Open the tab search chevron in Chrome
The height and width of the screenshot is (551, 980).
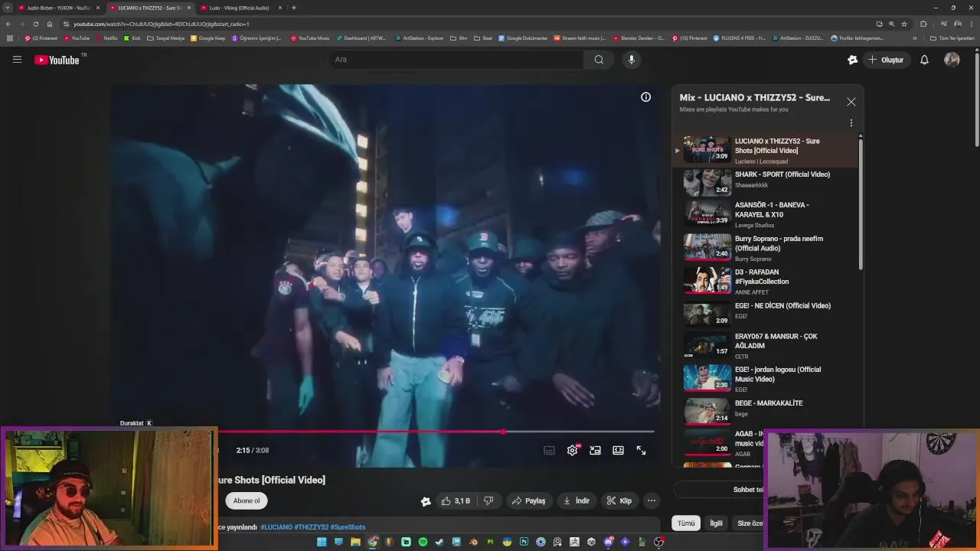tap(7, 8)
